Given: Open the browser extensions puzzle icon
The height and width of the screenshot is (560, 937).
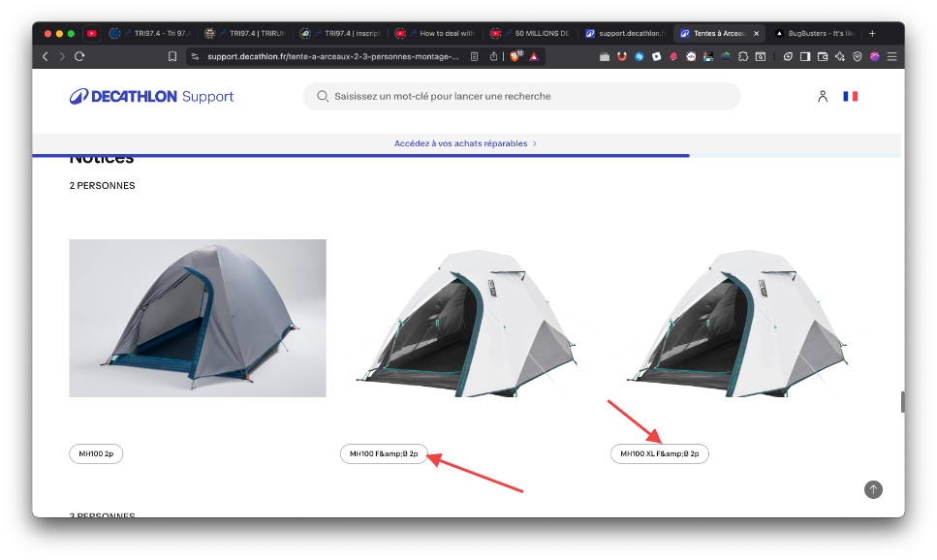Looking at the screenshot, I should (x=742, y=56).
